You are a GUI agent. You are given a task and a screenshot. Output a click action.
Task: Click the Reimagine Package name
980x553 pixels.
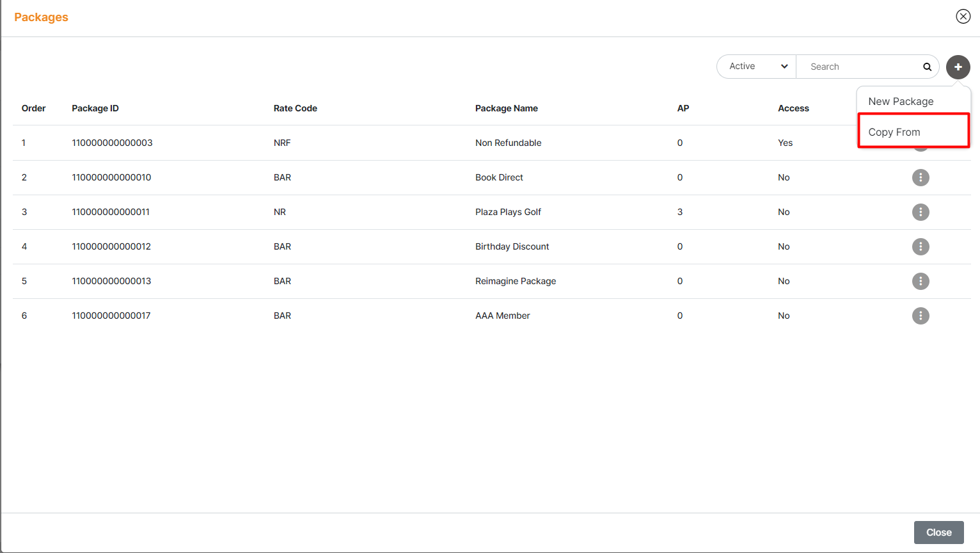pyautogui.click(x=516, y=281)
